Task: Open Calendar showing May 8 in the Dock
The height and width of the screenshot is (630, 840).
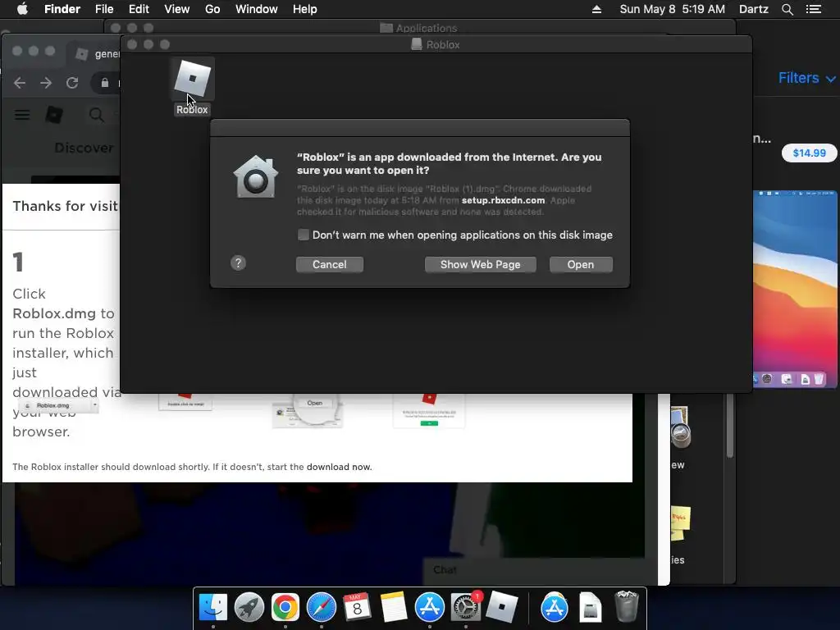Action: pos(357,608)
